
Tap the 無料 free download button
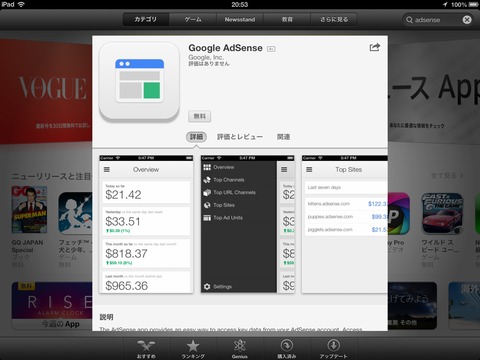tap(199, 116)
